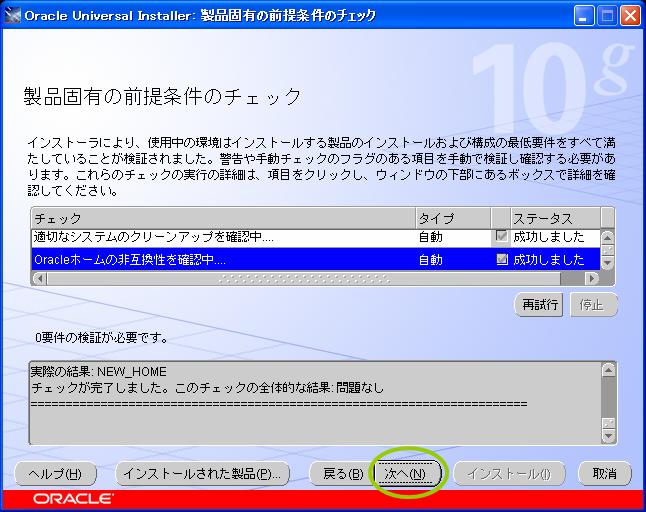646x512 pixels.
Task: Click the results box's scroll down arrow
Action: [609, 435]
